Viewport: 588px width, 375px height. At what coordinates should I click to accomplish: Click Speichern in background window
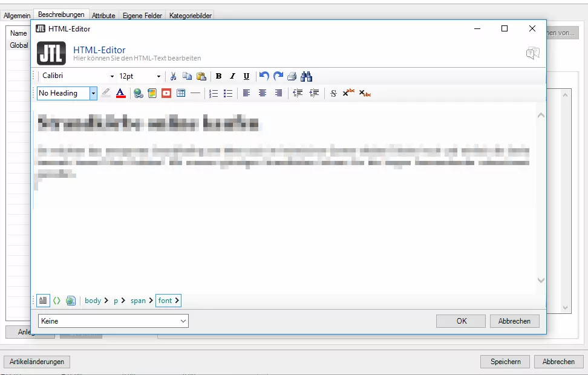pyautogui.click(x=506, y=362)
